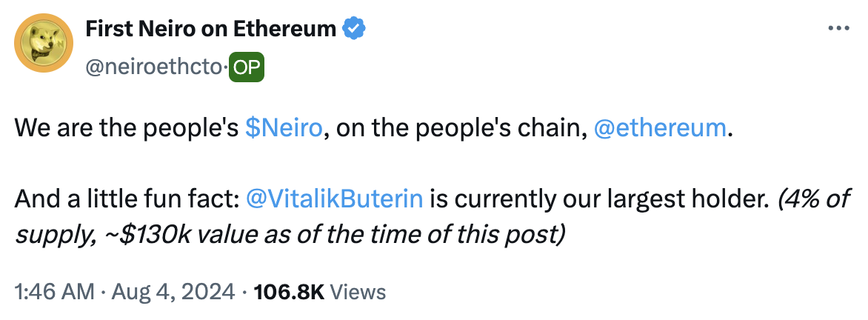868x320 pixels.
Task: Click the Neiro dog profile avatar
Action: point(44,43)
